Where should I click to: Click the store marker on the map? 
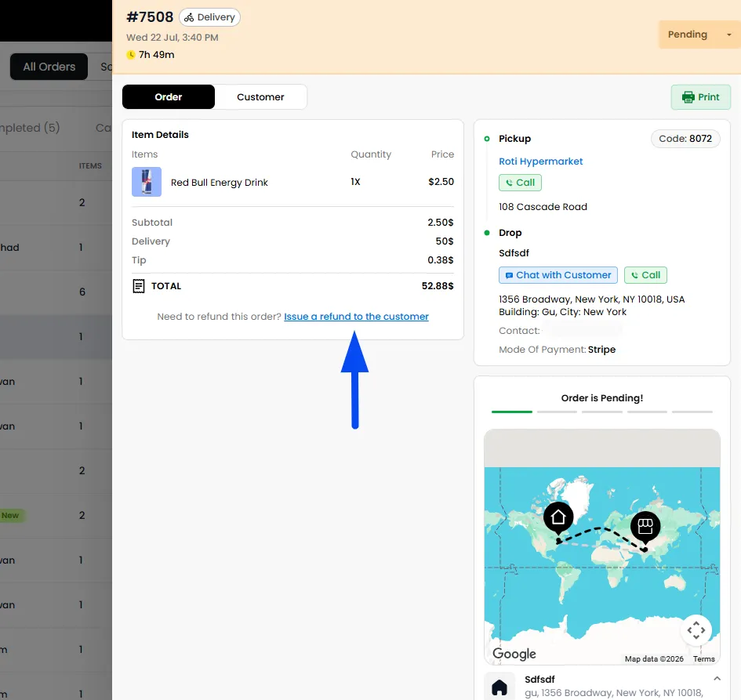point(645,526)
